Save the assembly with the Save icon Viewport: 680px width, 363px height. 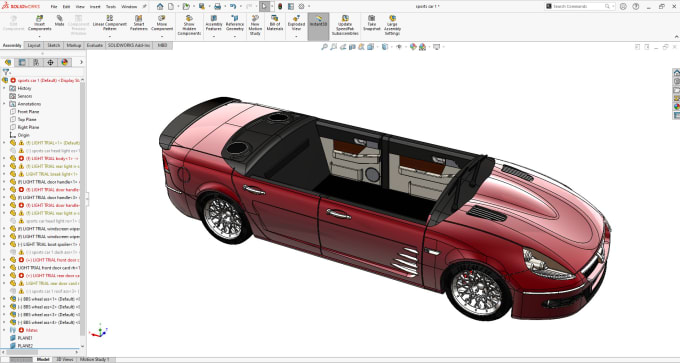point(202,7)
